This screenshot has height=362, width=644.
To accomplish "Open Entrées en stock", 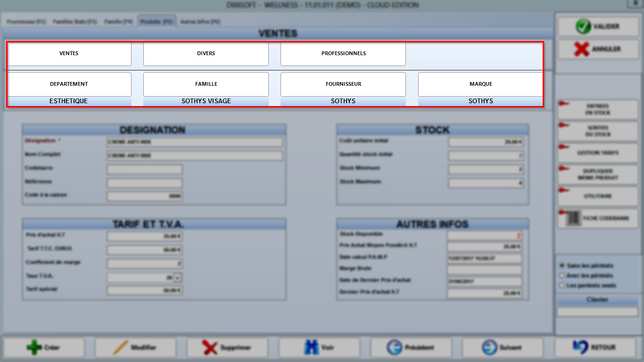I will 598,109.
